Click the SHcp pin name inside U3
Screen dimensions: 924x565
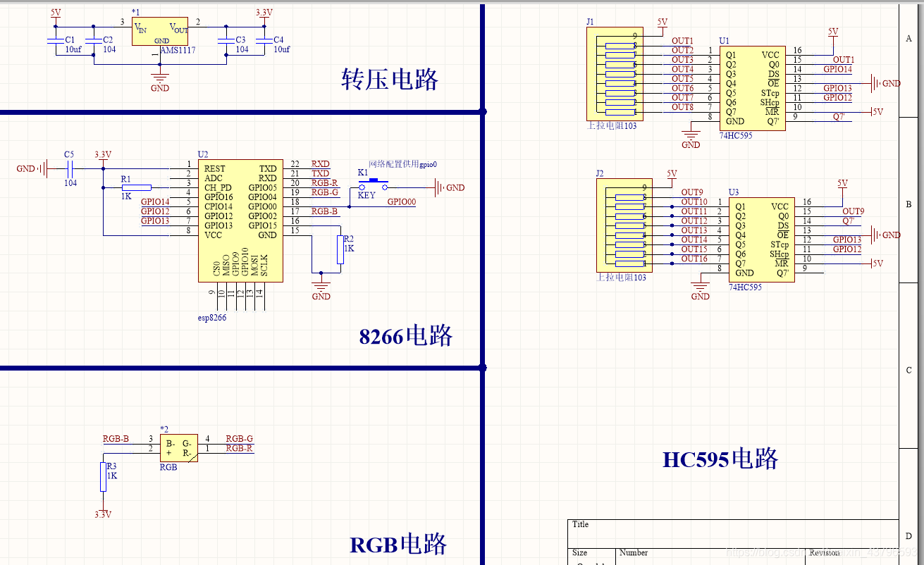780,254
